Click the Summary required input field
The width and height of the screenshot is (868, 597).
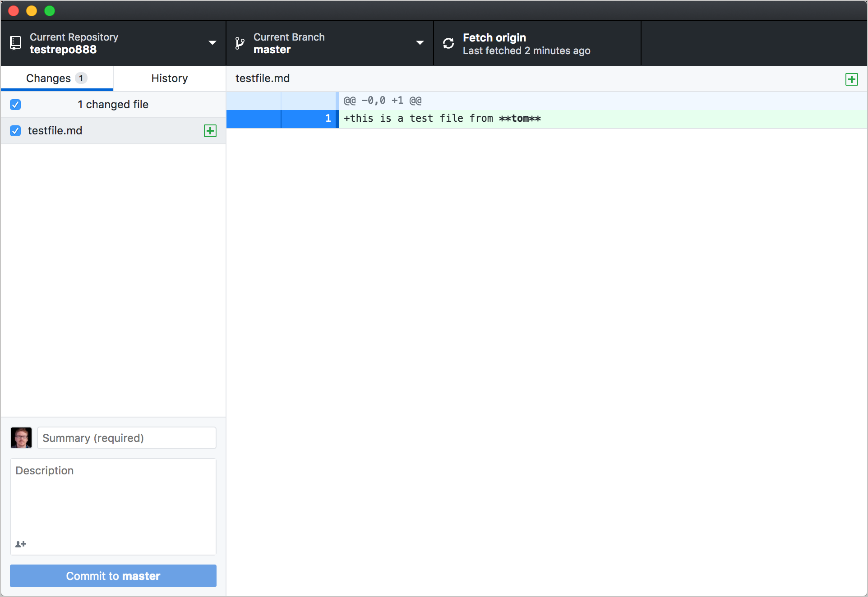pos(127,437)
